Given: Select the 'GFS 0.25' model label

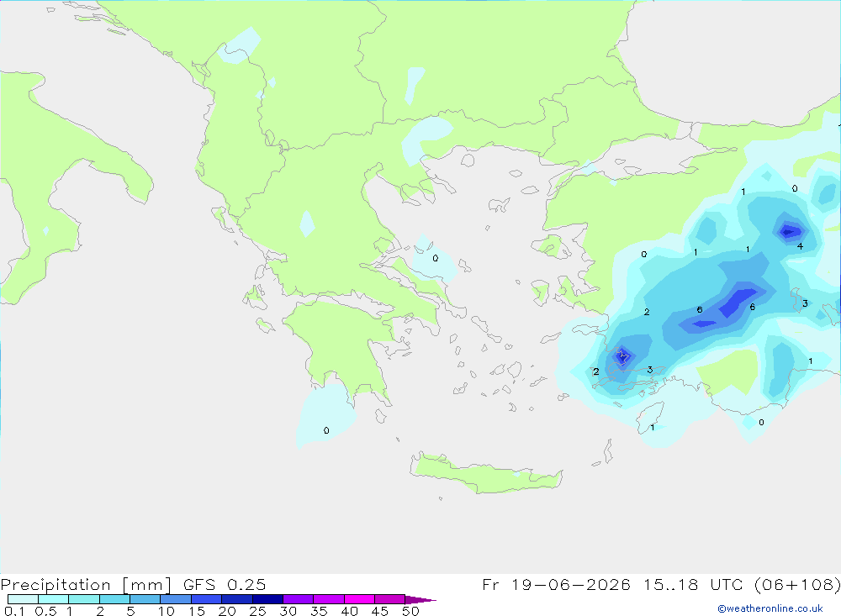Looking at the screenshot, I should pos(225,584).
